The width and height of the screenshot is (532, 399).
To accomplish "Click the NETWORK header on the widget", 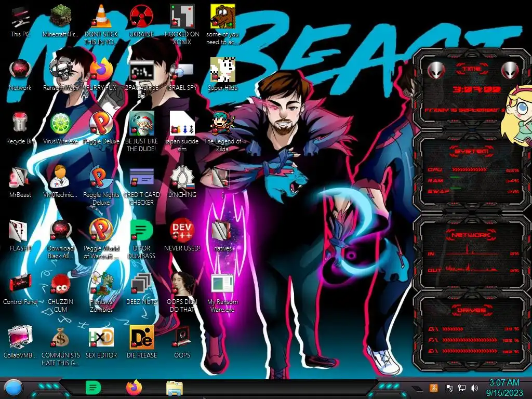I will (x=472, y=235).
